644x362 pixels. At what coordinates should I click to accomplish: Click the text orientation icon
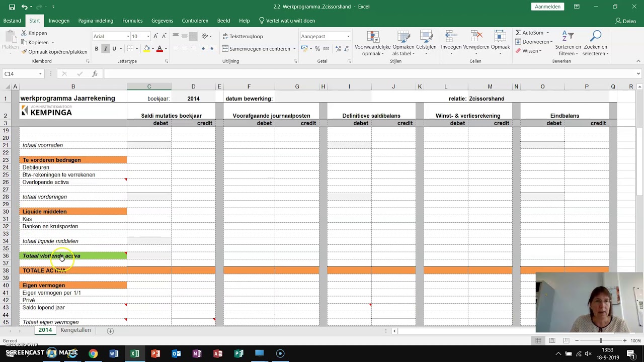pyautogui.click(x=205, y=36)
